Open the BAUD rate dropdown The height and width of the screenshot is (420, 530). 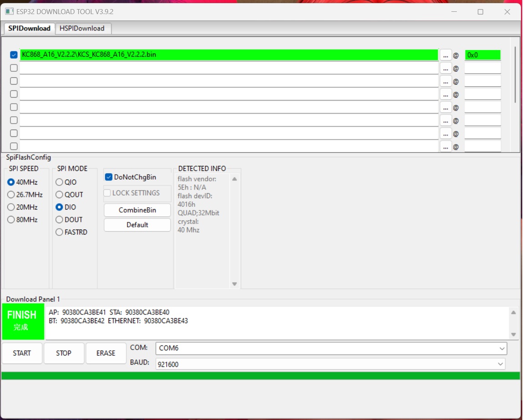coord(330,364)
